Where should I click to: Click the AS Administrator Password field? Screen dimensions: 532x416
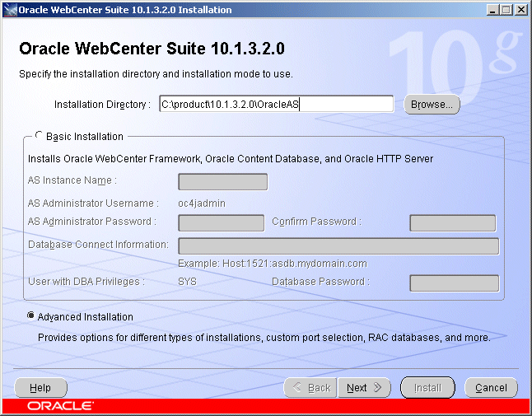222,223
